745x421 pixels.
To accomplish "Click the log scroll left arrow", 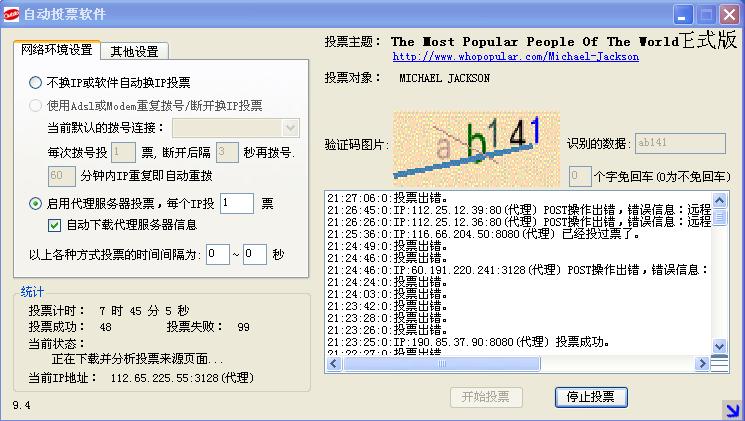I will click(334, 364).
